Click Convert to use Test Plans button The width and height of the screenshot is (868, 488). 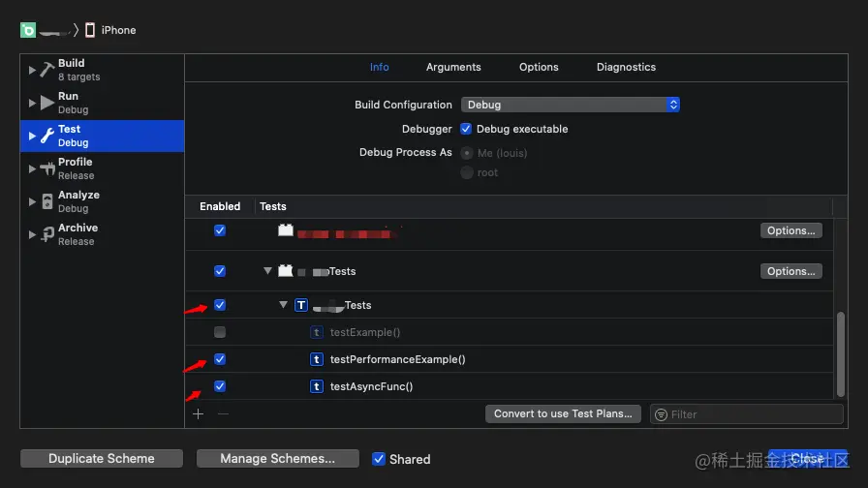(x=563, y=413)
